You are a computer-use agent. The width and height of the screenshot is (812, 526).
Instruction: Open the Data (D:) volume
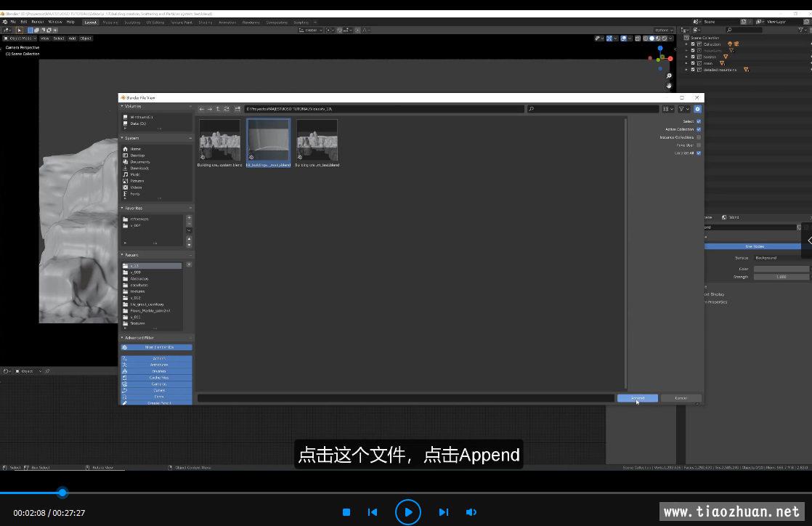point(138,124)
